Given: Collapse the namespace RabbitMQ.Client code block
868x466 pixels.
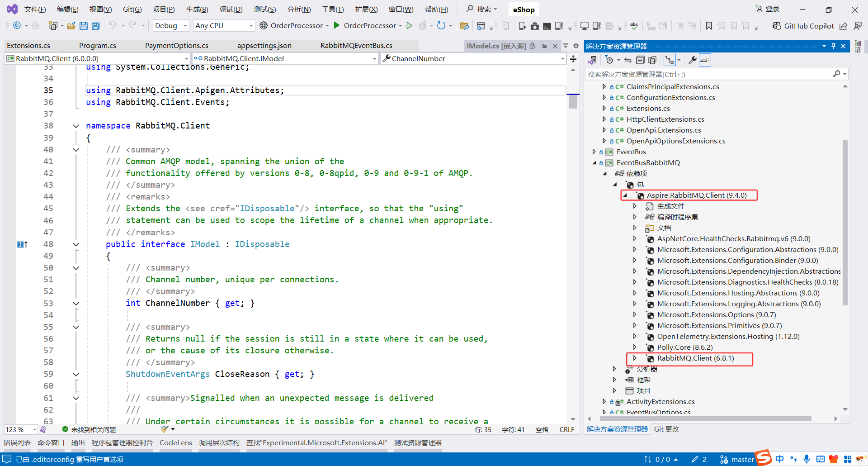Looking at the screenshot, I should coord(76,126).
